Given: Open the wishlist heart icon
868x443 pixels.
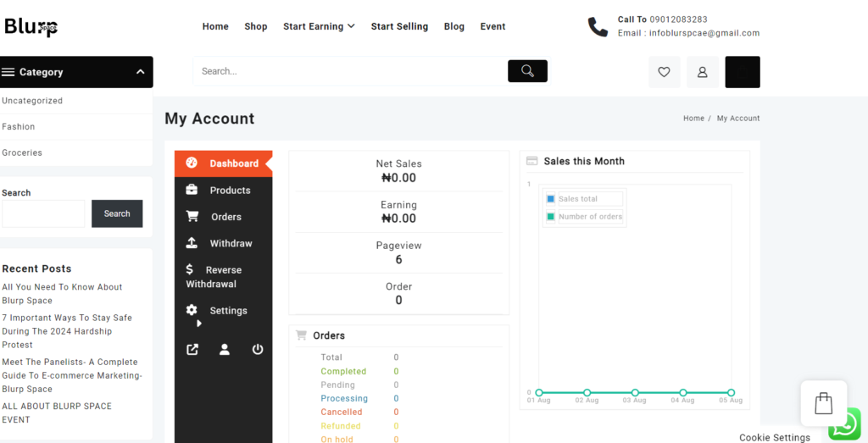Looking at the screenshot, I should pos(664,72).
